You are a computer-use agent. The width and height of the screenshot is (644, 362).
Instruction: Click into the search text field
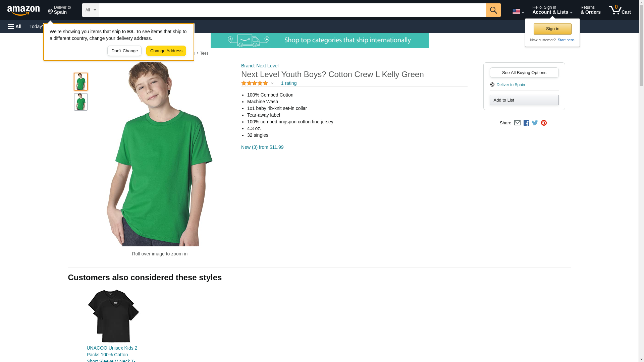click(292, 10)
